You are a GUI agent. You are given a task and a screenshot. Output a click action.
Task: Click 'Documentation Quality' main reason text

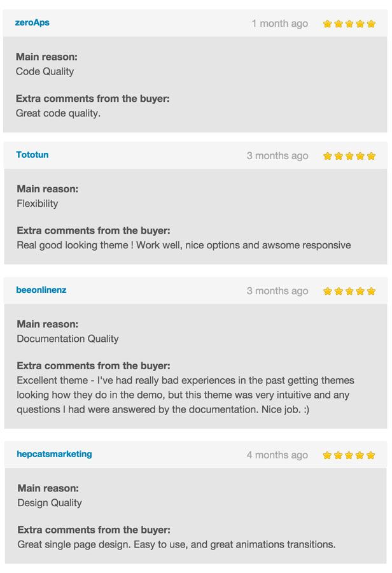click(67, 339)
